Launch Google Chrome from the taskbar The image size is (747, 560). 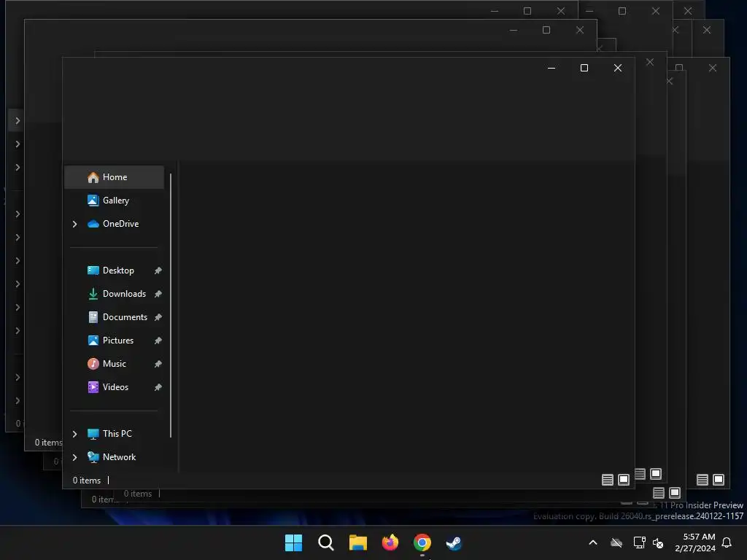[x=422, y=542]
